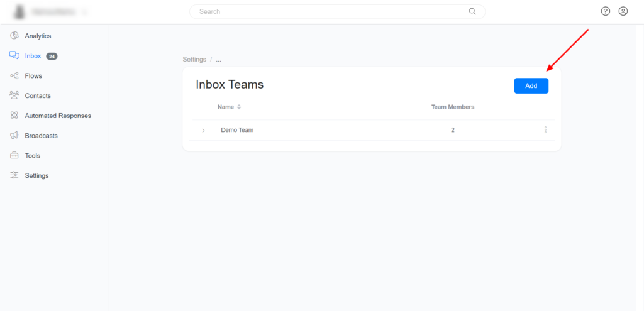Click the blurred account logo avatar

pos(18,12)
